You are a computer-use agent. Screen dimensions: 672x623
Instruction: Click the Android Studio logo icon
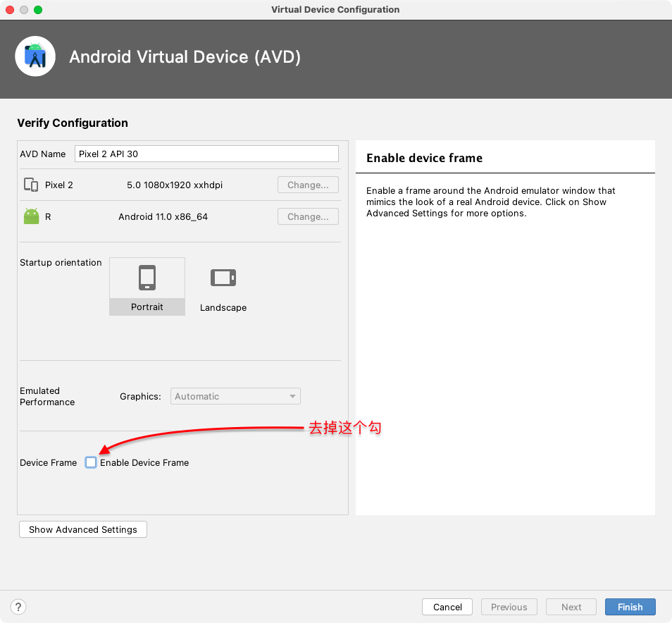tap(35, 56)
